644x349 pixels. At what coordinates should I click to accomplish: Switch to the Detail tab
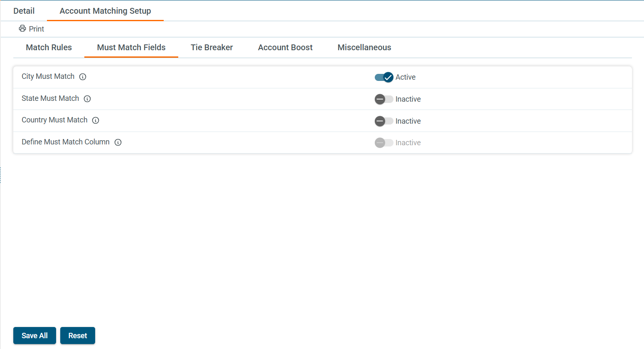[24, 11]
